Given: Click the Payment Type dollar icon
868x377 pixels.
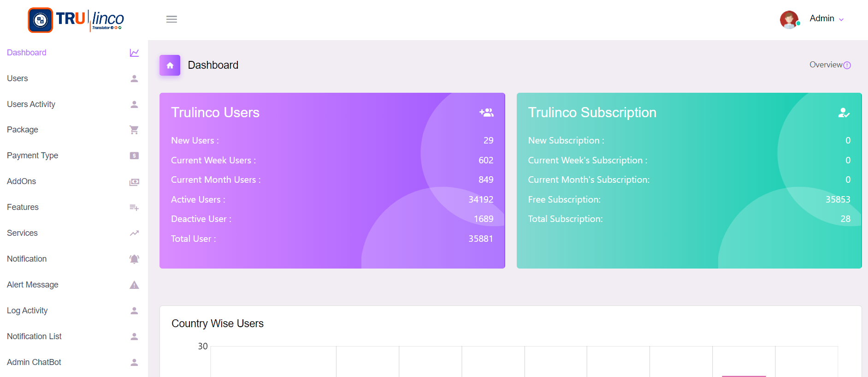Looking at the screenshot, I should (x=134, y=156).
